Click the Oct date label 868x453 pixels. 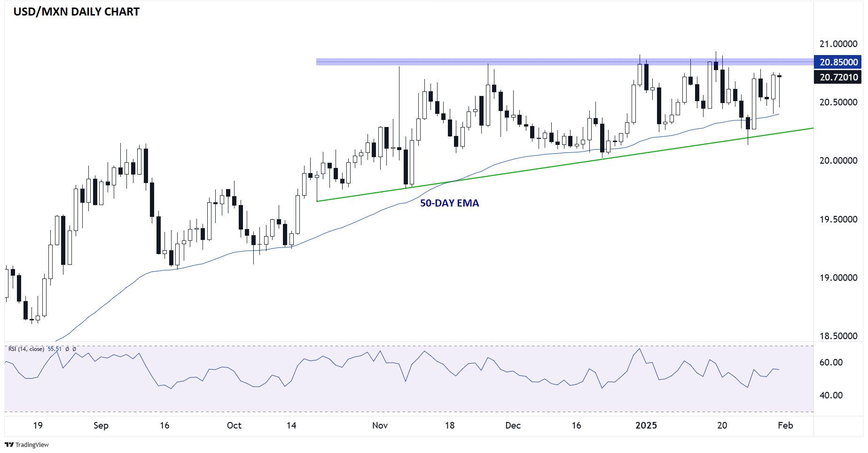234,425
